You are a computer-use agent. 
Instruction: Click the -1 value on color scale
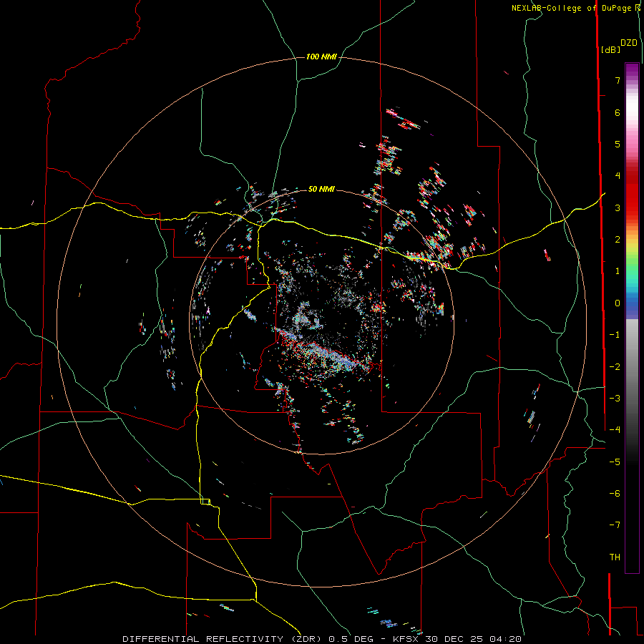(615, 335)
